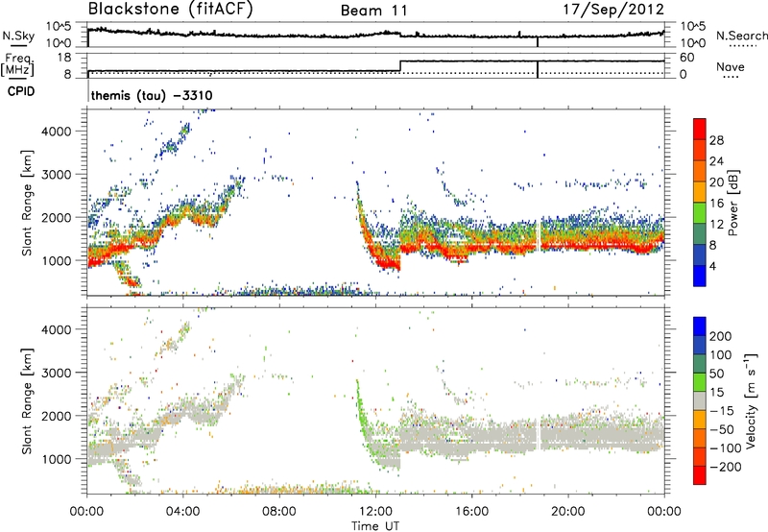Click the "12" label on power color bar
Image resolution: width=768 pixels, height=532 pixels.
point(716,225)
